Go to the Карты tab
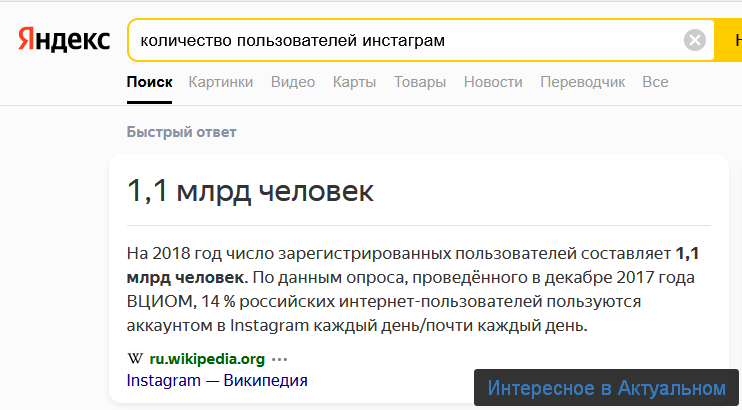The width and height of the screenshot is (742, 410). point(354,82)
